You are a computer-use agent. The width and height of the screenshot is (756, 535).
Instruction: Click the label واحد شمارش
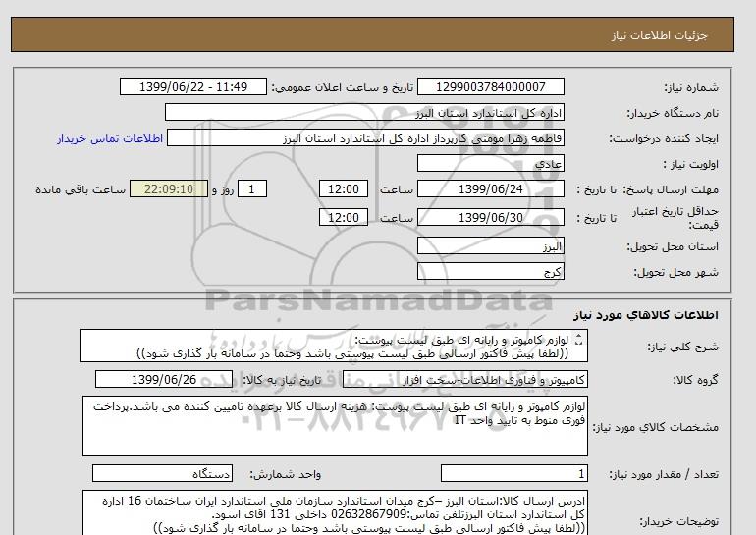285,475
